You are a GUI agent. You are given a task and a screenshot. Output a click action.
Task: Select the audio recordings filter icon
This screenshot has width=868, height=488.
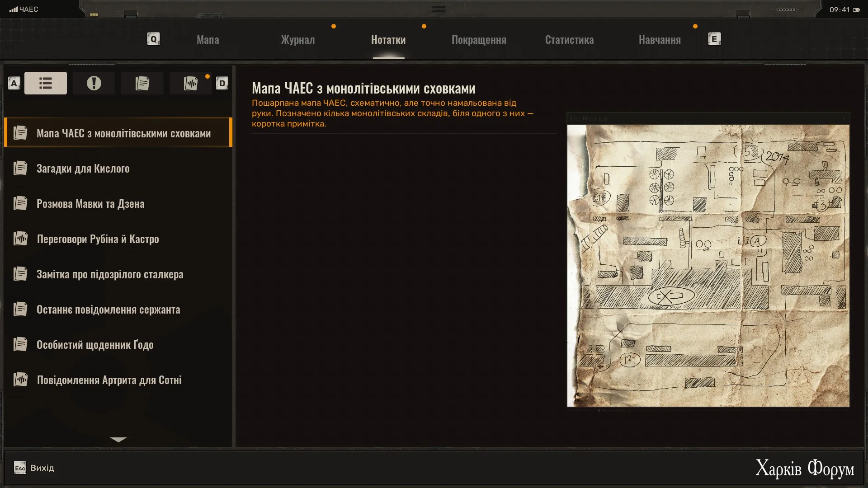[x=191, y=83]
